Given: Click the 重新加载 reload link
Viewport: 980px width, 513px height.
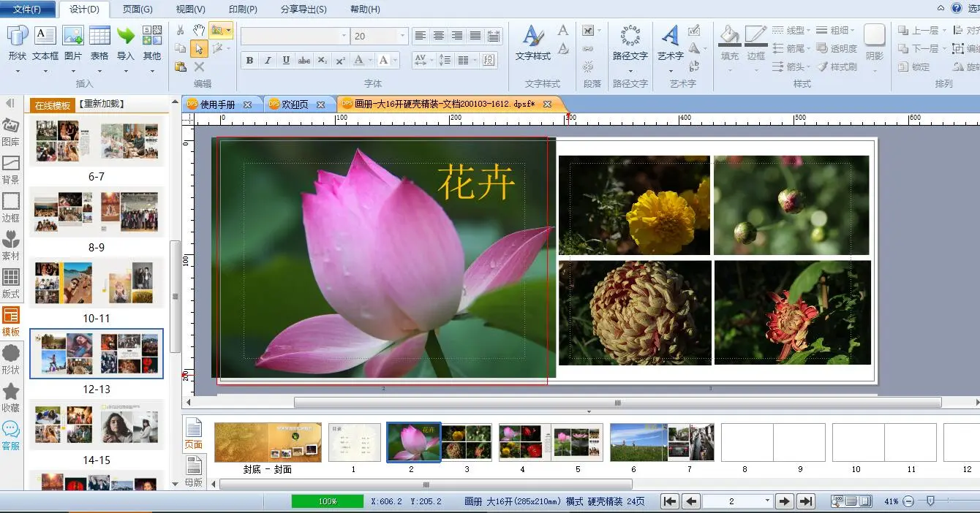Looking at the screenshot, I should click(x=102, y=104).
